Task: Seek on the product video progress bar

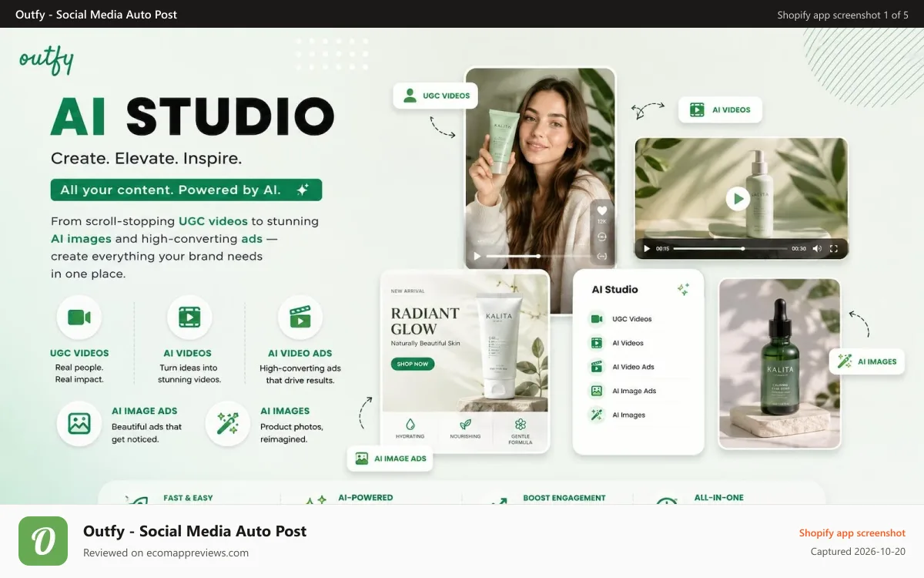Action: tap(730, 249)
